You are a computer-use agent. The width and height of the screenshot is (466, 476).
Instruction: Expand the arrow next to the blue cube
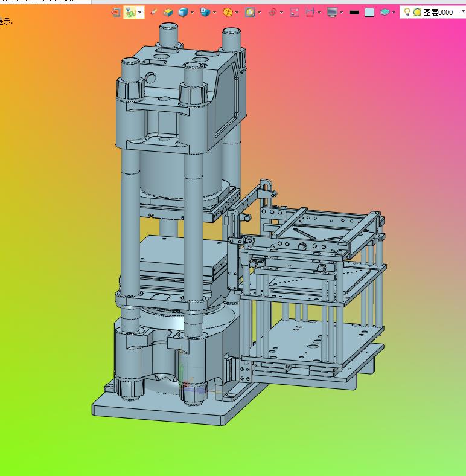pyautogui.click(x=193, y=13)
